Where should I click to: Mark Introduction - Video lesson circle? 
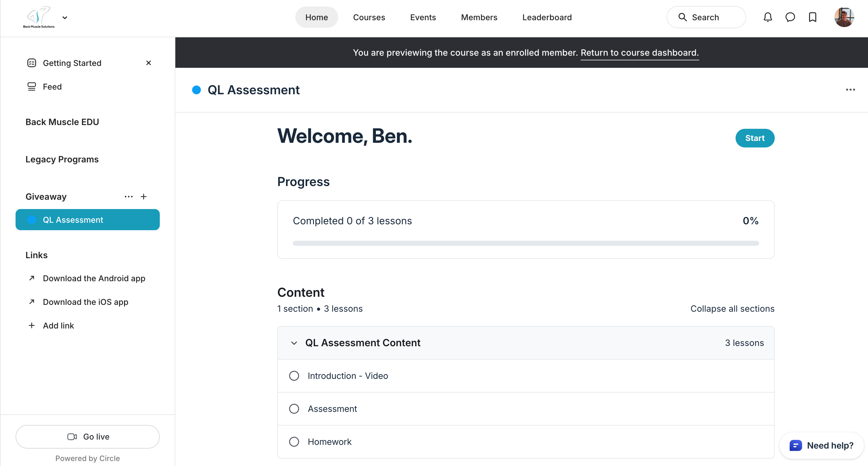[294, 376]
